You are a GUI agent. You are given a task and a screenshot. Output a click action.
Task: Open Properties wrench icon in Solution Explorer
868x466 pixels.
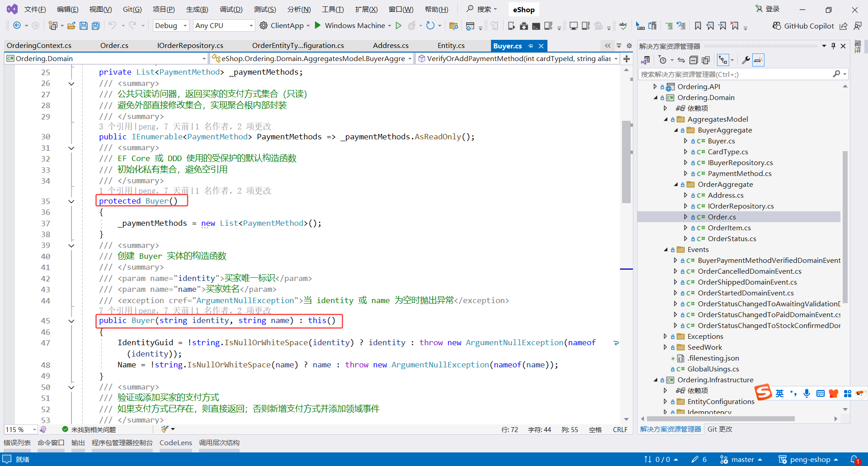[x=746, y=60]
